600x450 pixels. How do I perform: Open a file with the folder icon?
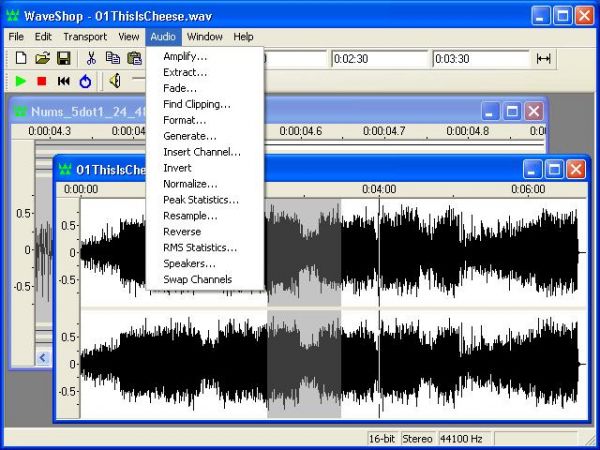coord(42,59)
